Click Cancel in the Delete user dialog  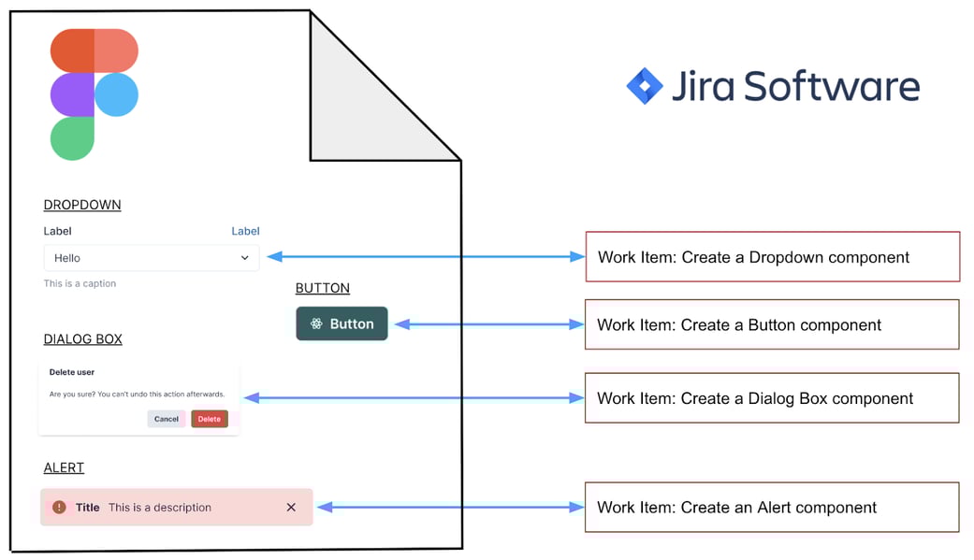point(166,419)
